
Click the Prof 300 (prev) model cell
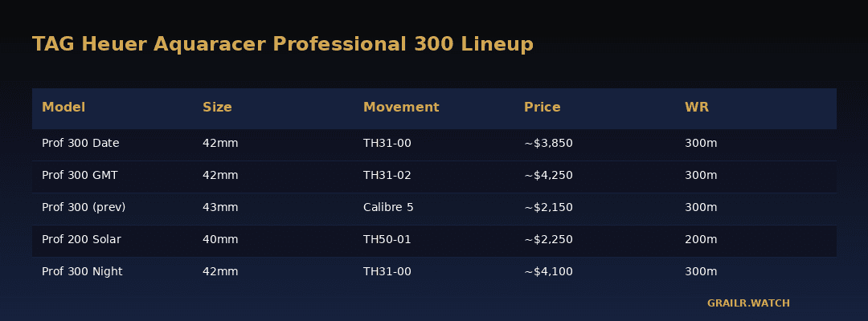click(84, 207)
